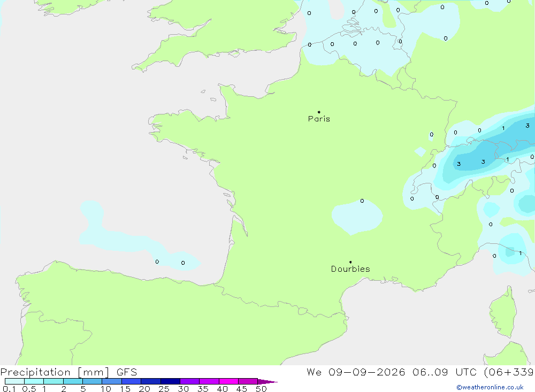Click the forecast date We 09-09-2026 text
535x392 pixels.
tap(356, 372)
